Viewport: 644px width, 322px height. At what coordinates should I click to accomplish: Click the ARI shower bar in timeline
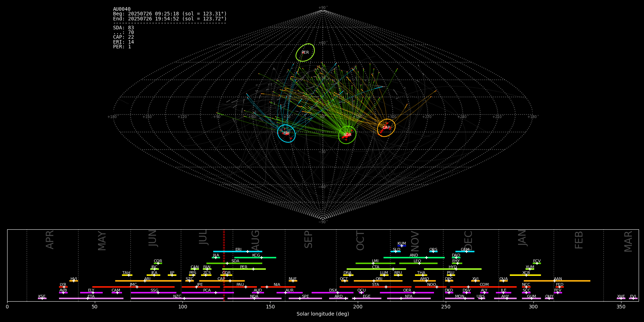pos(148,281)
